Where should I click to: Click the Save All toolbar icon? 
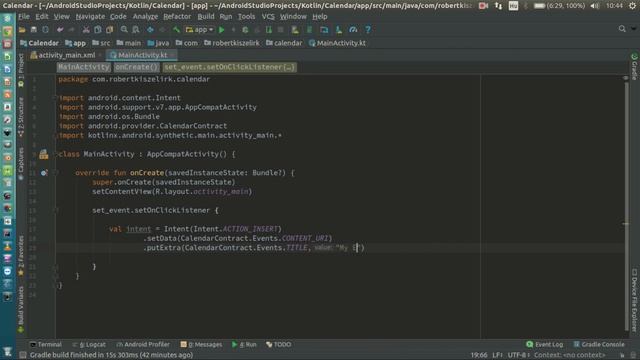33,30
